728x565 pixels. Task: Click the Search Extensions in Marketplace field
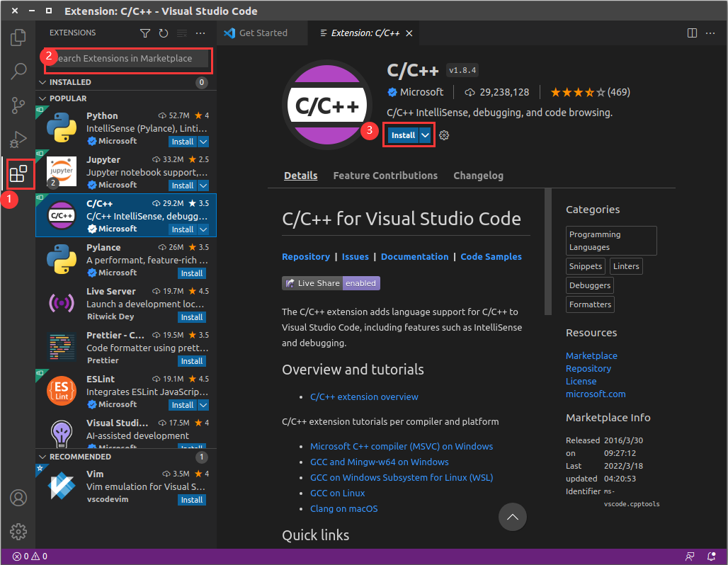pos(129,59)
